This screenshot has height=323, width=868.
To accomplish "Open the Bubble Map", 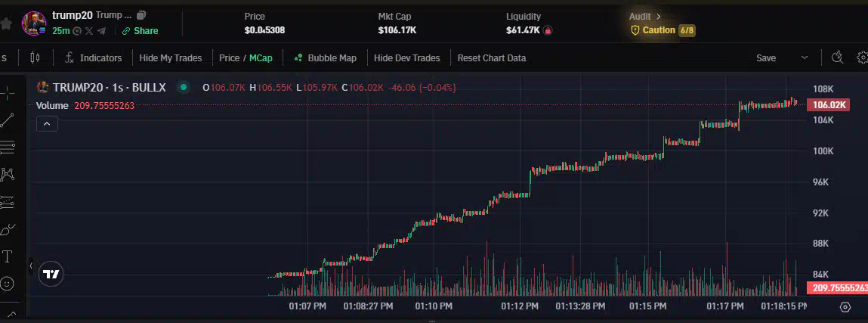I will [325, 57].
